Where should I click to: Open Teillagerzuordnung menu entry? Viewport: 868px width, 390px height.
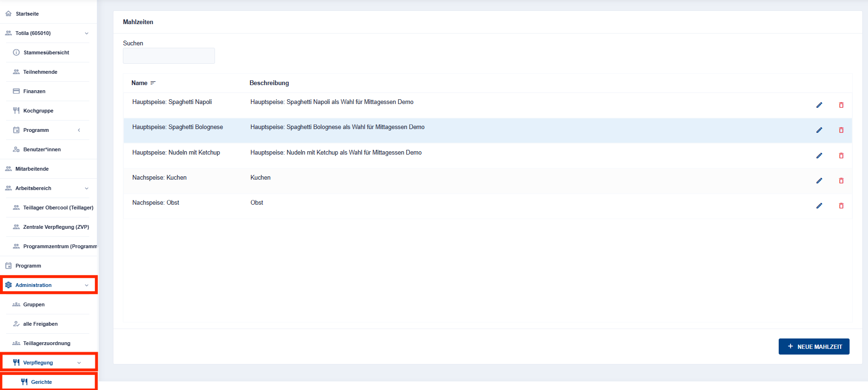47,343
